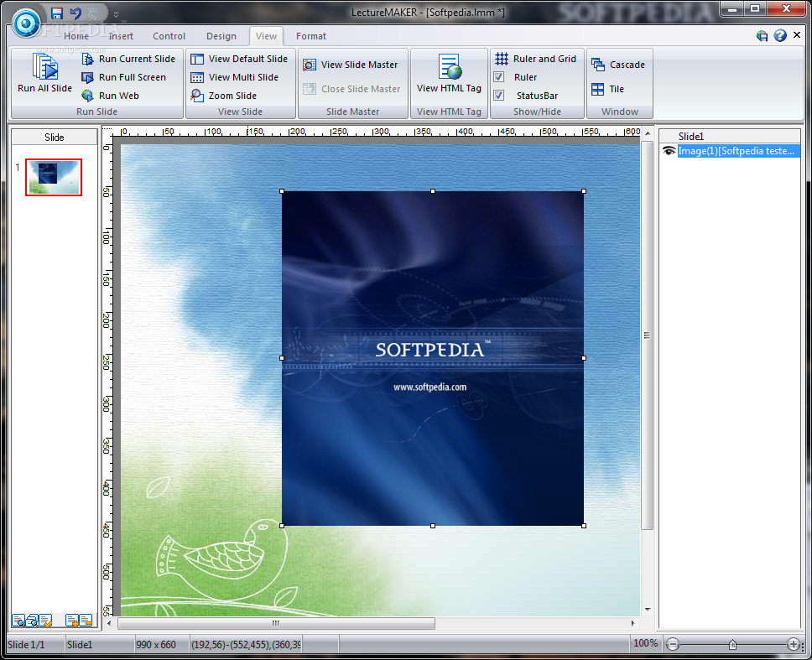Click the 100% zoom level readout
The height and width of the screenshot is (660, 812).
coord(645,643)
